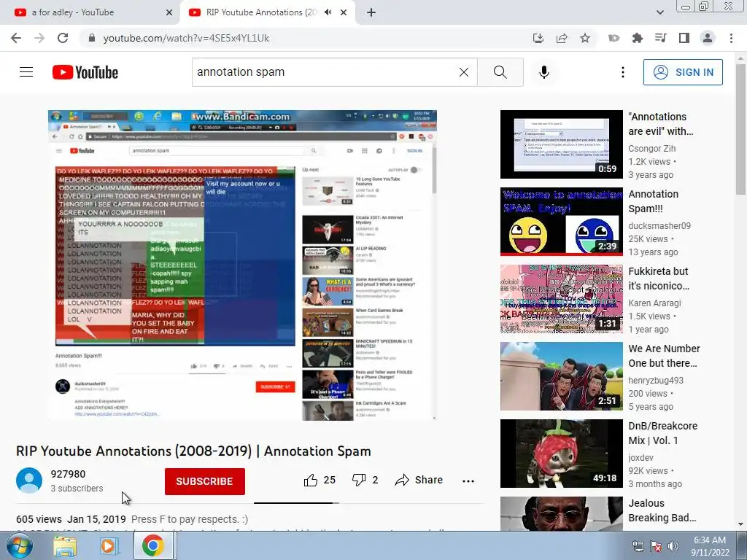
Task: Click the ducksmasher09 channel name
Action: (x=659, y=226)
